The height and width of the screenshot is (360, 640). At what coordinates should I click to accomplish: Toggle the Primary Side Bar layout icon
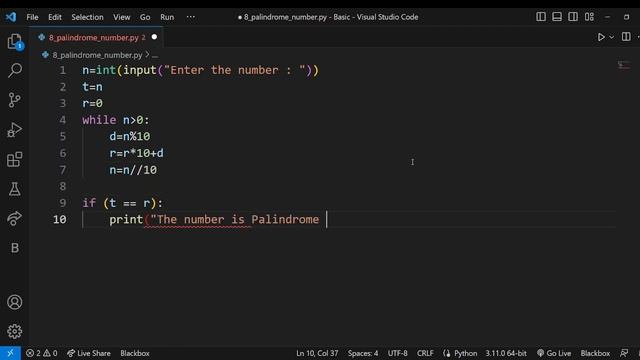pyautogui.click(x=541, y=17)
